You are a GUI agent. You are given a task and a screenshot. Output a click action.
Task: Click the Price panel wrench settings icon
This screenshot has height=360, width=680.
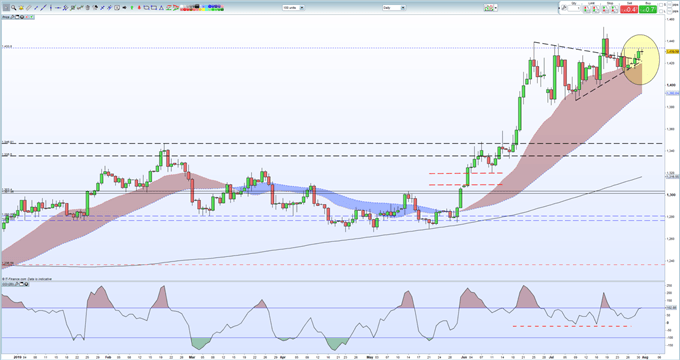click(12, 17)
